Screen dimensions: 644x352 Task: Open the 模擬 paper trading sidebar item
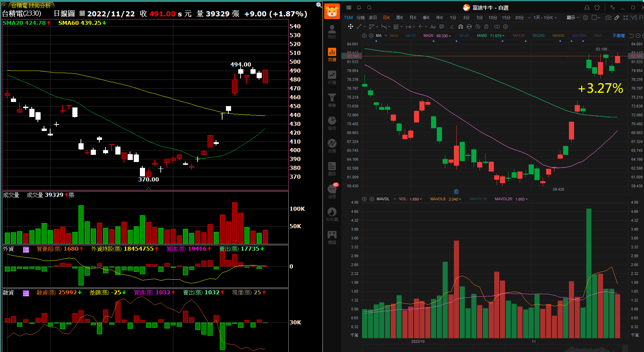coord(332,237)
